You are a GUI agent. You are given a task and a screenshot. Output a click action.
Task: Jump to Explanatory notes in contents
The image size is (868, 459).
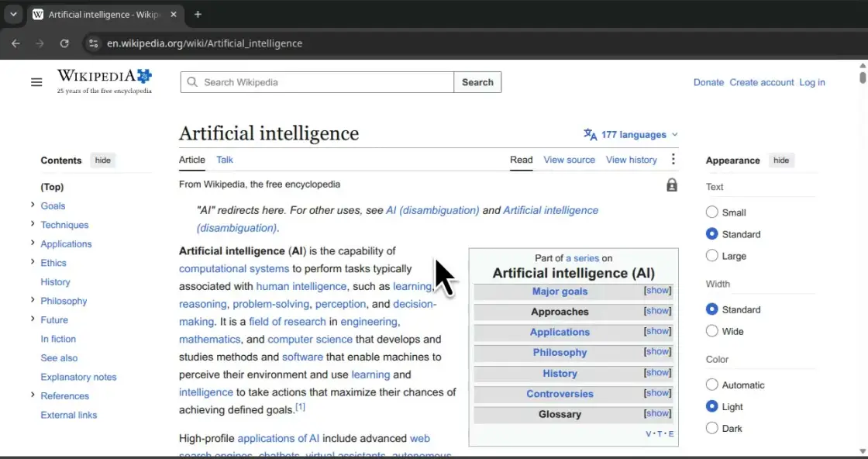(x=78, y=377)
